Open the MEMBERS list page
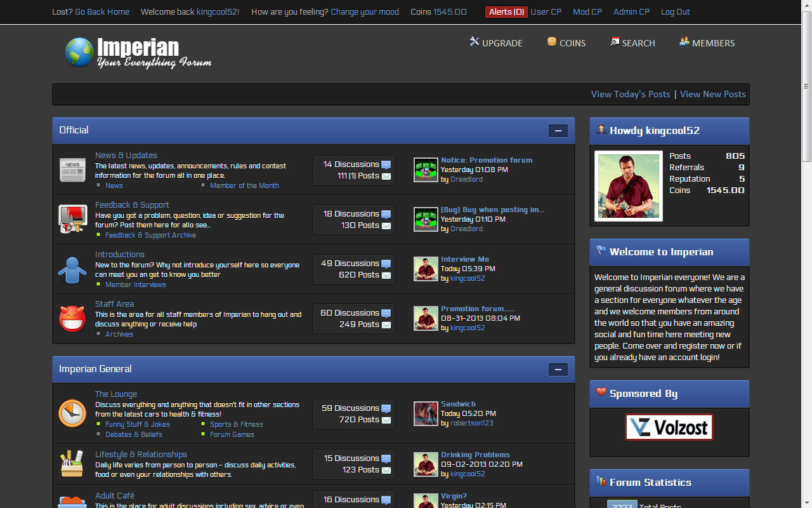Image resolution: width=812 pixels, height=508 pixels. 707,43
